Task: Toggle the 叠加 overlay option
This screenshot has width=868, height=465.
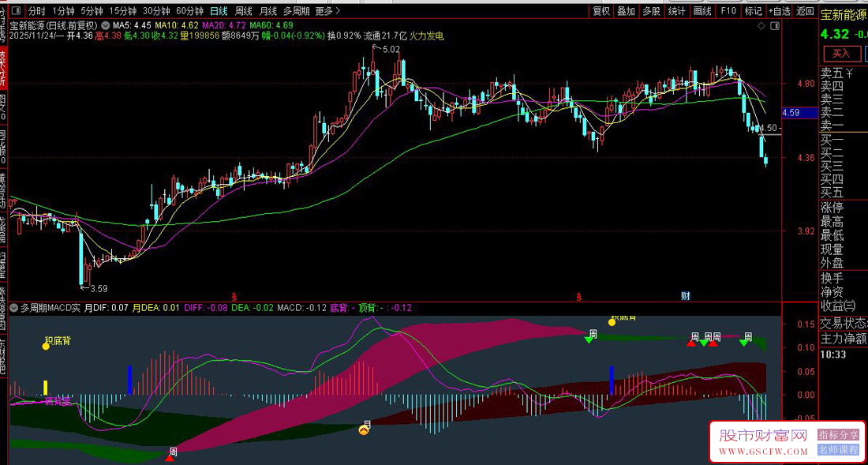Action: (626, 11)
